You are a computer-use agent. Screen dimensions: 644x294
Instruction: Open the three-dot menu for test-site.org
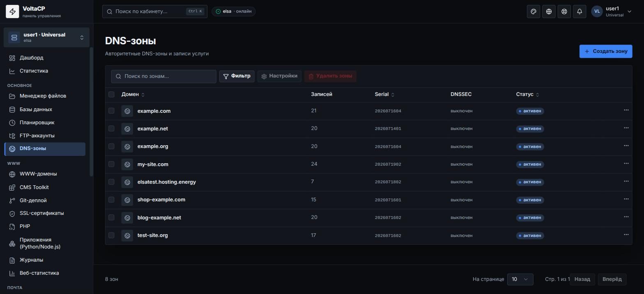[626, 235]
